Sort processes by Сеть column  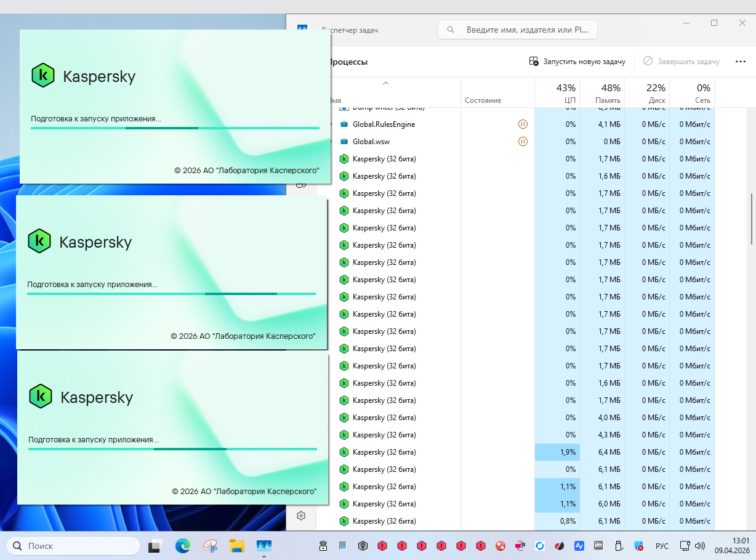[692, 92]
